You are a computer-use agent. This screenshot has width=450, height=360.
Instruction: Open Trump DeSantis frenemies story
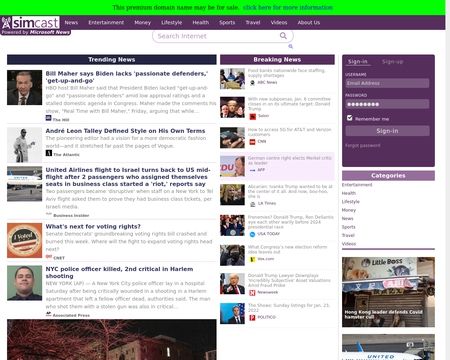[x=290, y=222]
